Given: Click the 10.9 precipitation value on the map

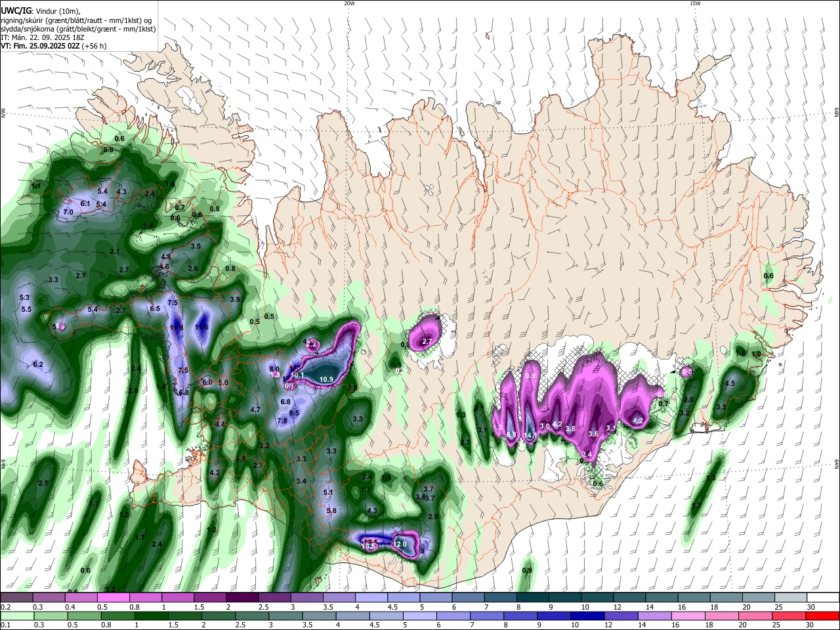Looking at the screenshot, I should tap(326, 379).
